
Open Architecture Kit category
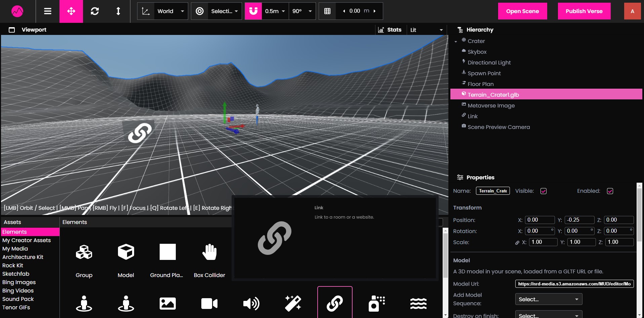[x=23, y=257]
